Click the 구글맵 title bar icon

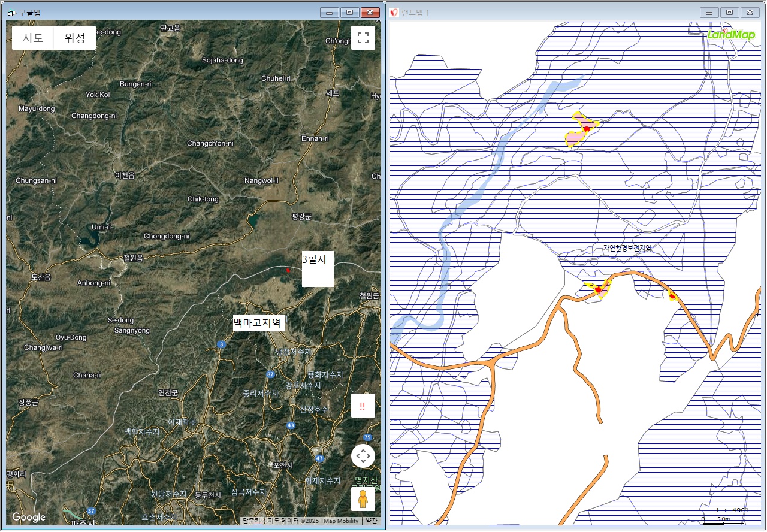[x=10, y=13]
